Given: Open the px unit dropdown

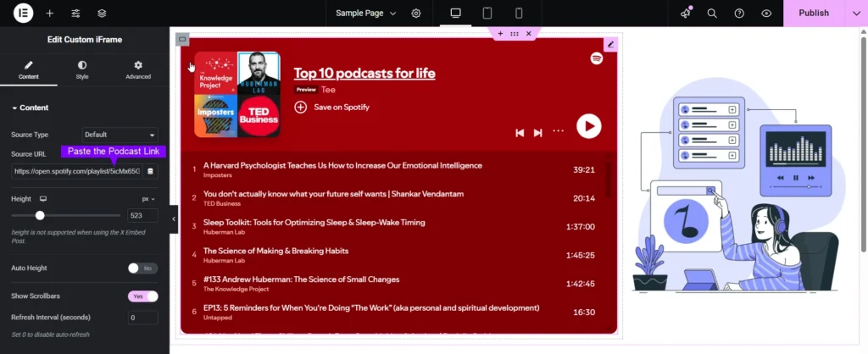Looking at the screenshot, I should [x=148, y=199].
